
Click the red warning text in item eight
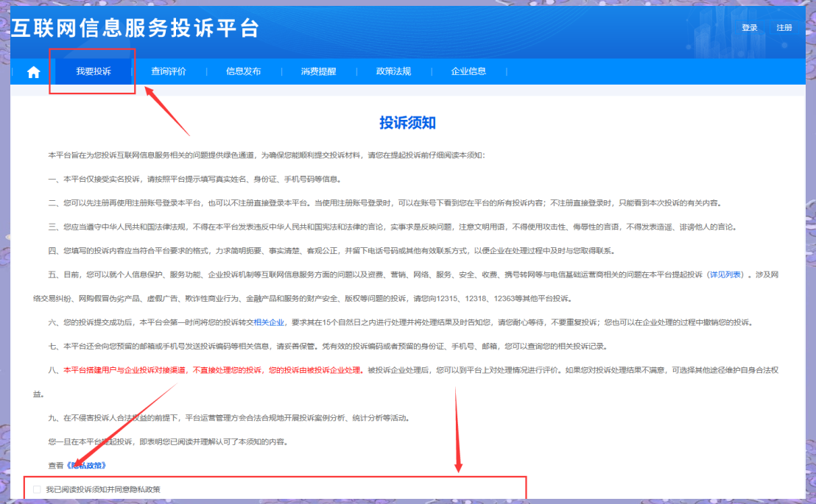coord(214,370)
